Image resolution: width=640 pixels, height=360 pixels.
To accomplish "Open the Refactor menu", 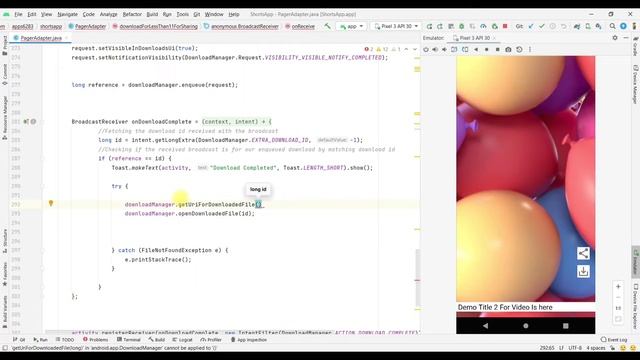I will (132, 14).
